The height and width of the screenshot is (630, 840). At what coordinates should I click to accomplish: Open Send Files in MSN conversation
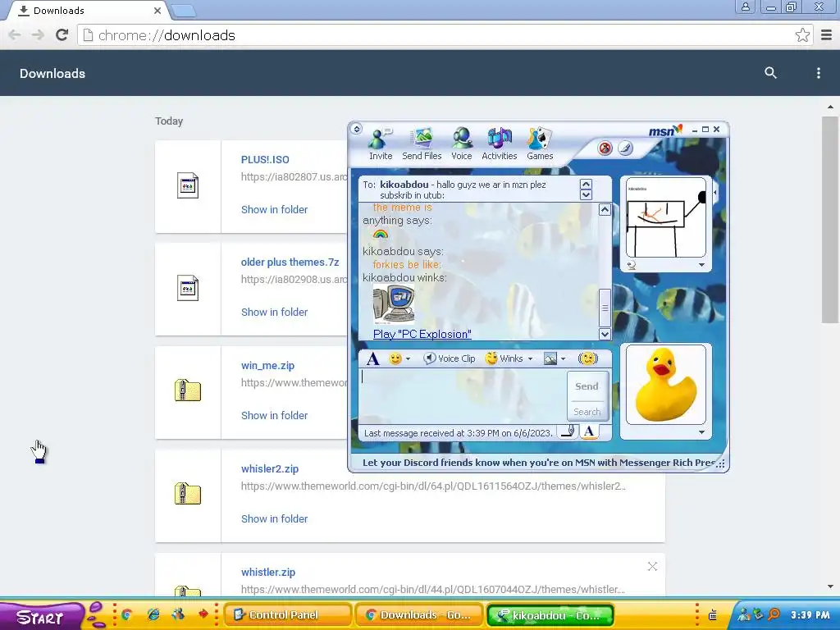pos(422,144)
